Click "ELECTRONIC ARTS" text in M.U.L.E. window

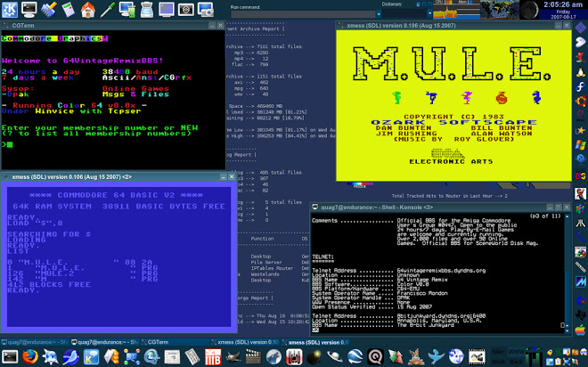point(451,161)
